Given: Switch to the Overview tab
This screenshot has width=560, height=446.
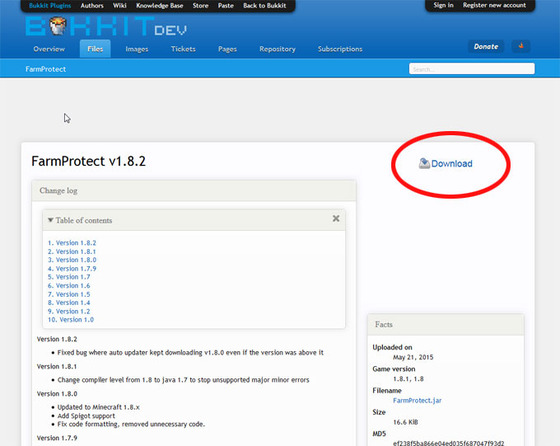Looking at the screenshot, I should (49, 49).
